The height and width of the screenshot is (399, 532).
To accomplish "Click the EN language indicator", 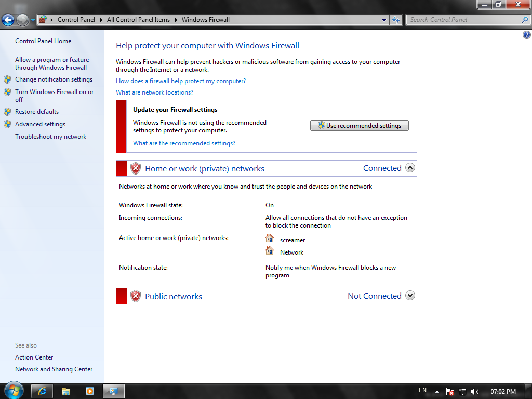I will tap(422, 390).
